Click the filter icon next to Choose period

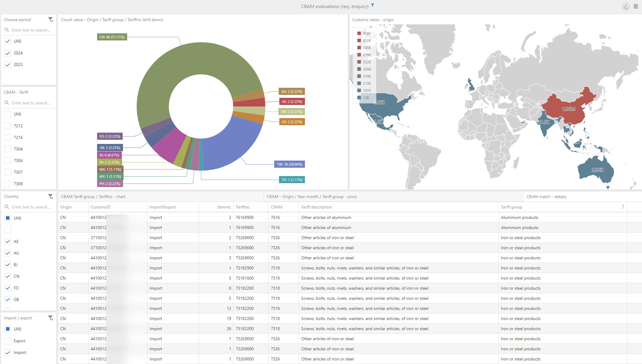[x=50, y=20]
